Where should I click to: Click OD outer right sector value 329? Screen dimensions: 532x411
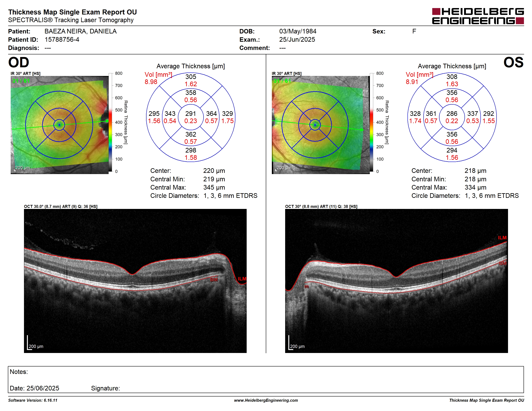point(228,114)
